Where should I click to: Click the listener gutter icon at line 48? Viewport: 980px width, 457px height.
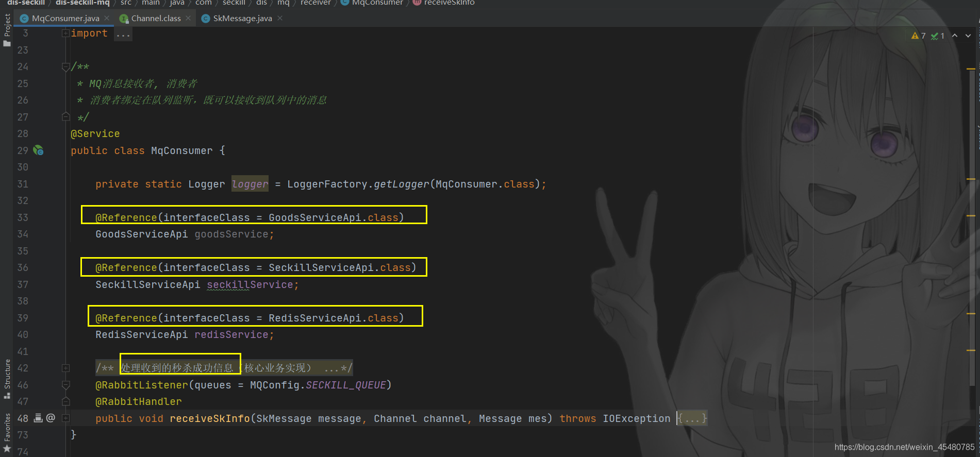[38, 418]
